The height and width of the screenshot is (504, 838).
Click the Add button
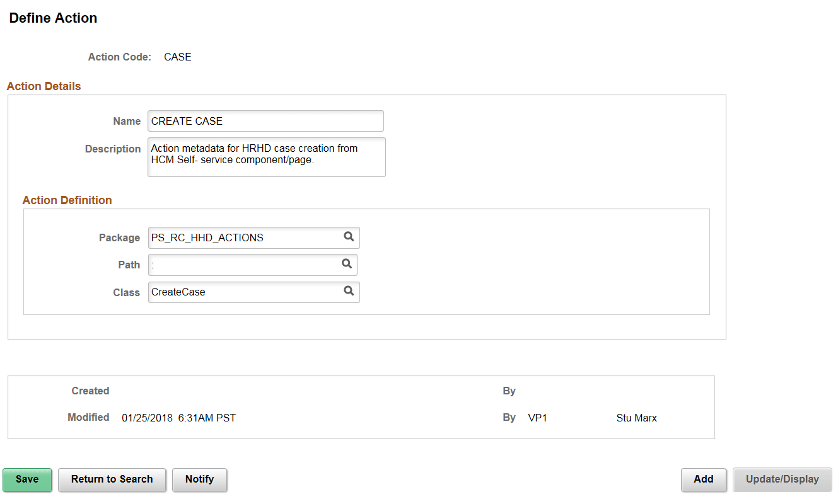703,479
